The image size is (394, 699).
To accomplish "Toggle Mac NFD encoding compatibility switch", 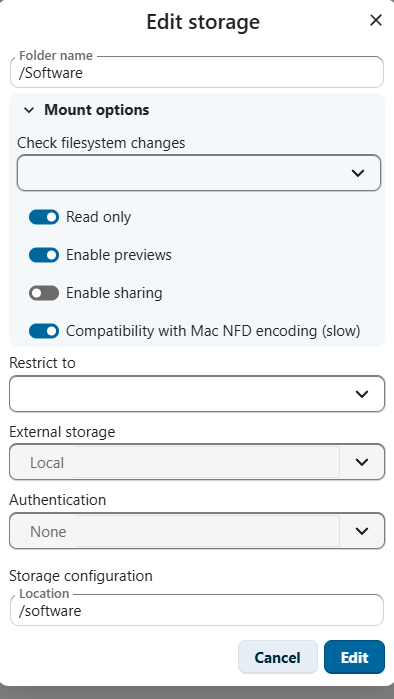I will point(44,331).
